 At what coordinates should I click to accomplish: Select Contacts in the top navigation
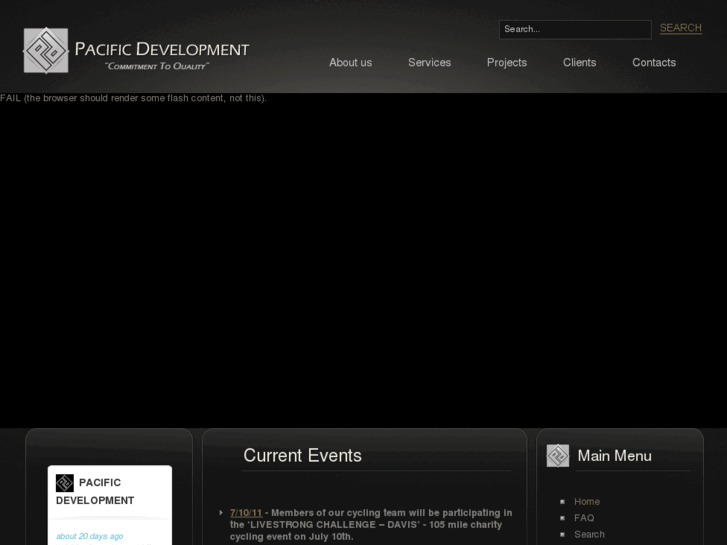[x=653, y=62]
